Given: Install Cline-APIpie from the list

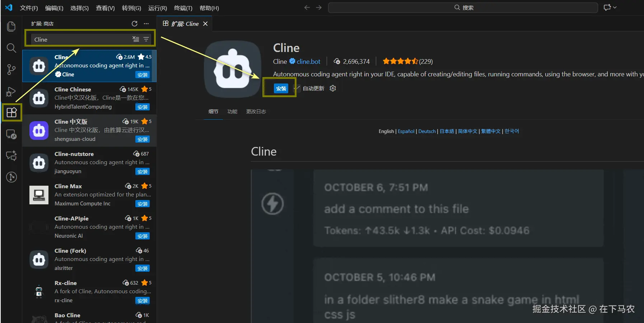Looking at the screenshot, I should (x=143, y=236).
